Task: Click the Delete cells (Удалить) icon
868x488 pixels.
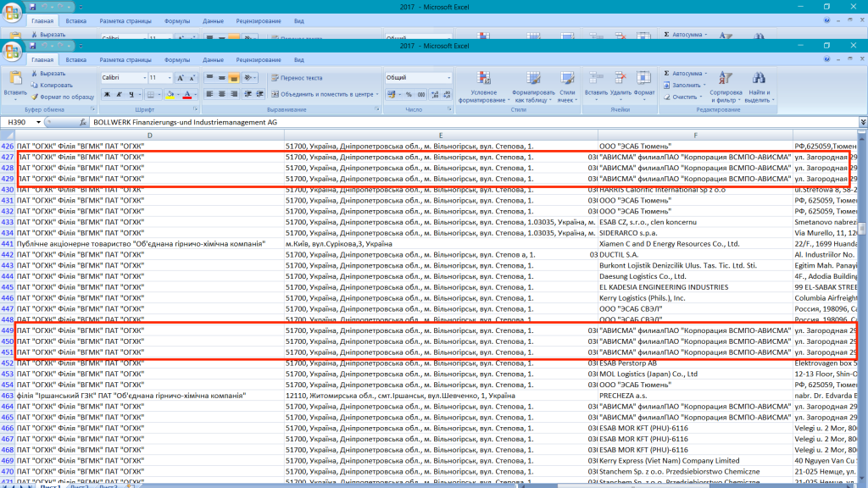Action: click(x=620, y=78)
